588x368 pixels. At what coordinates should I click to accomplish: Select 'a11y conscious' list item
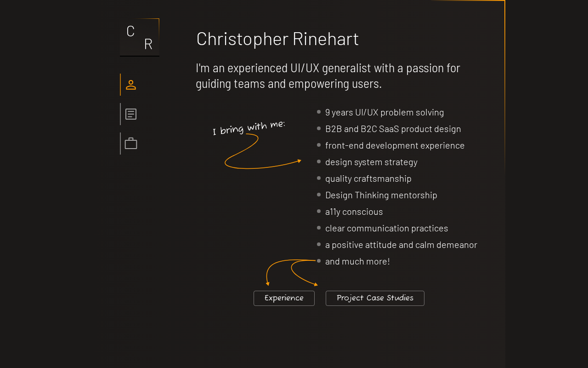point(354,212)
